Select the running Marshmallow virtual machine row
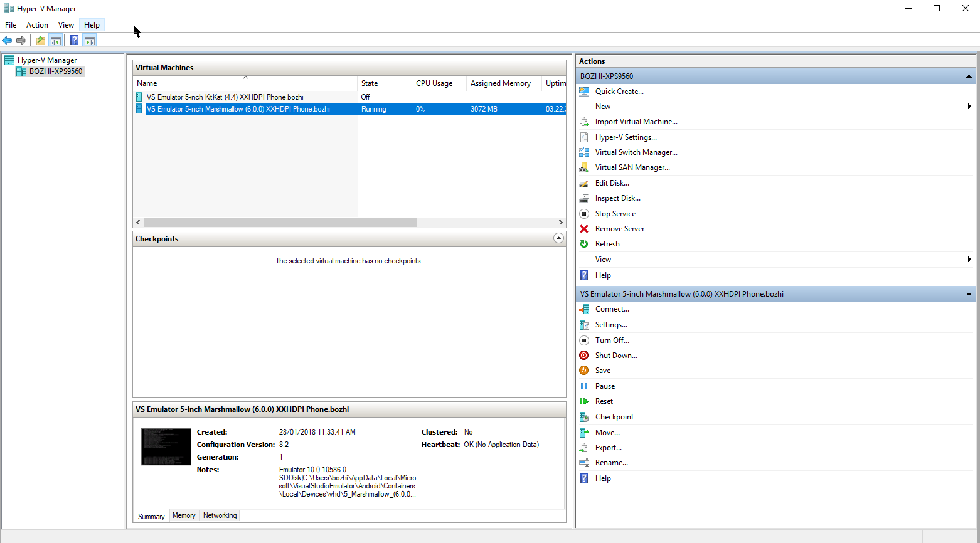980x543 pixels. pyautogui.click(x=350, y=109)
